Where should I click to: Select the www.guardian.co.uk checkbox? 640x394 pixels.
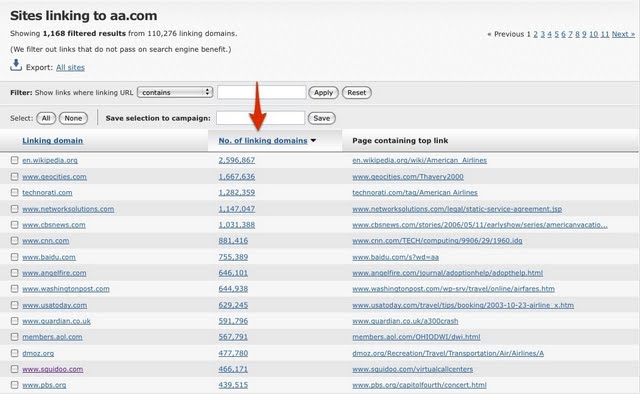coord(15,321)
